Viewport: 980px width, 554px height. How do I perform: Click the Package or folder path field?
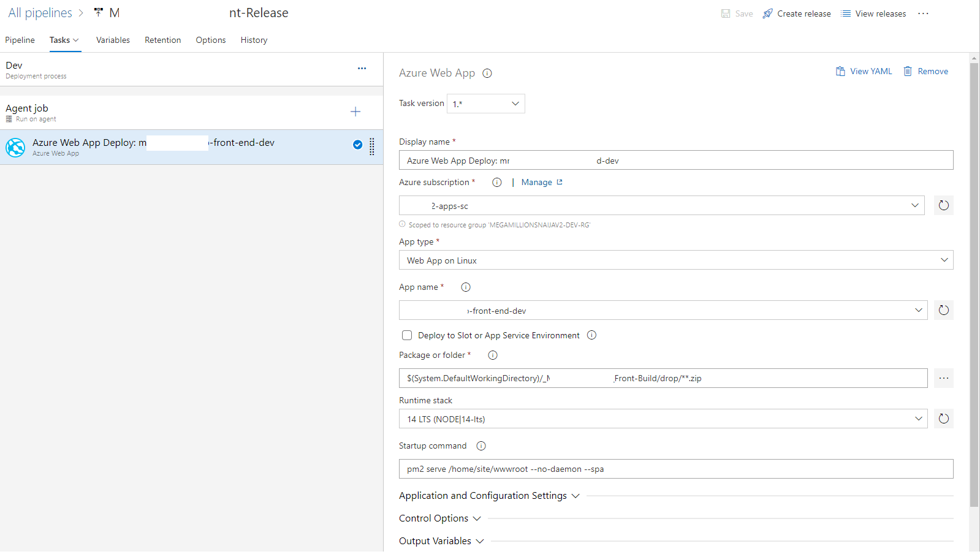click(x=663, y=378)
